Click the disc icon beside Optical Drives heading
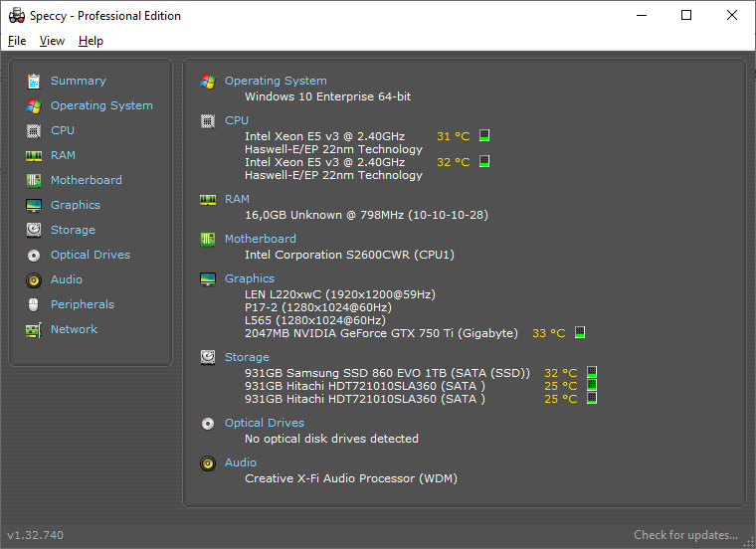 point(208,424)
